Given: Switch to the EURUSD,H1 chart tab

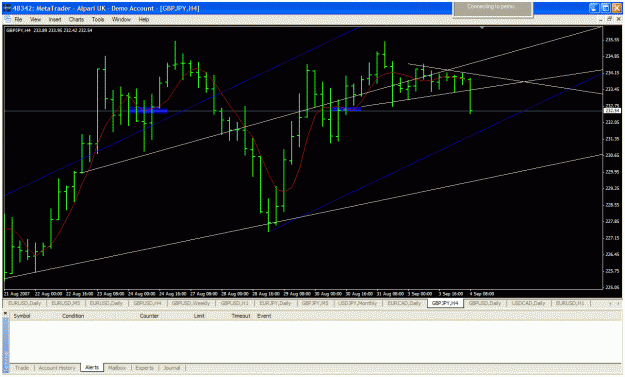Looking at the screenshot, I should pyautogui.click(x=570, y=303).
